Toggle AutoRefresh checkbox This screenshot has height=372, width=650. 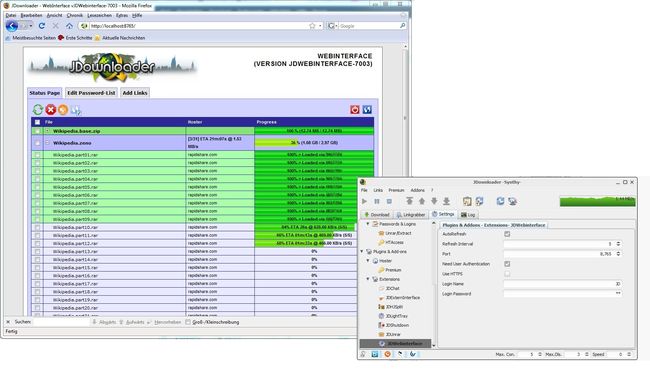[507, 234]
